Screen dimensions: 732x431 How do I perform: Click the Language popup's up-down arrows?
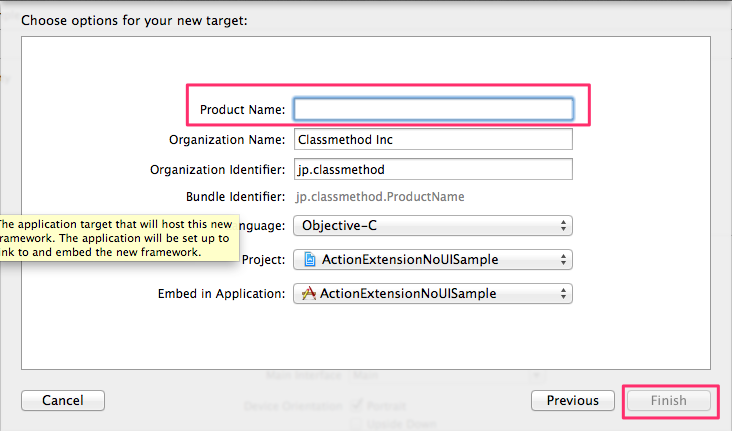click(x=565, y=226)
